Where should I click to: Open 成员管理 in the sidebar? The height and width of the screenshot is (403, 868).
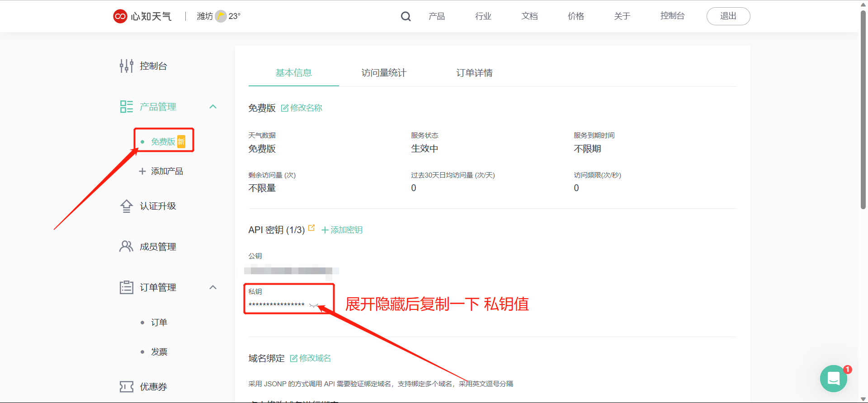(x=158, y=247)
